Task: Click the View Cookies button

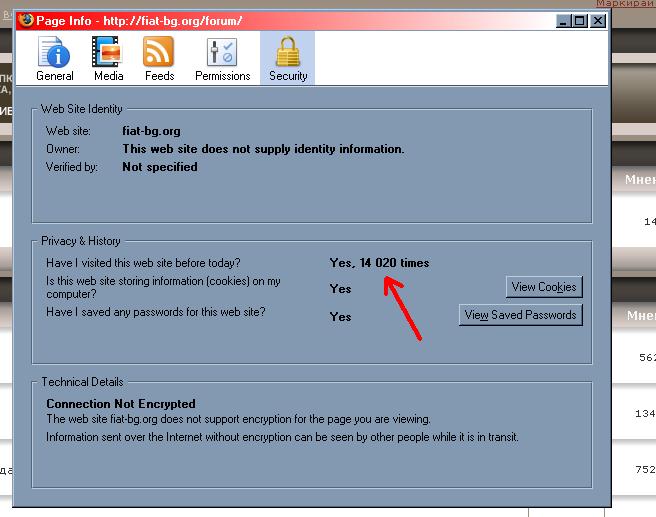Action: click(543, 287)
